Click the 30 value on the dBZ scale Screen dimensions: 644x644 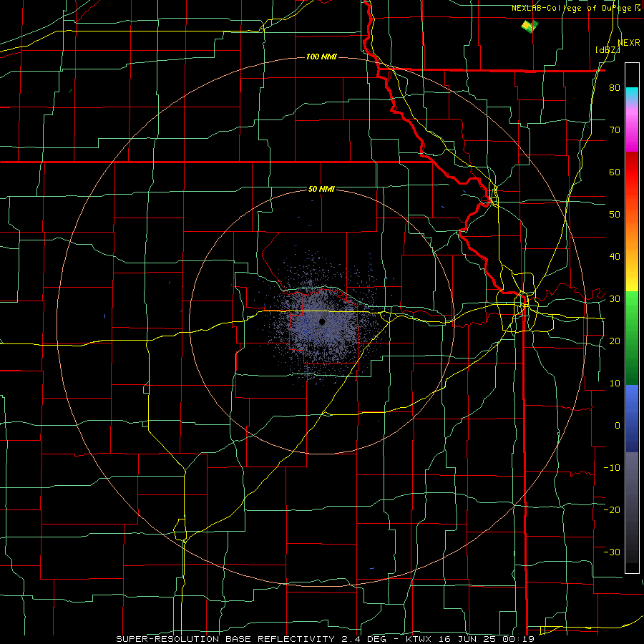(615, 298)
